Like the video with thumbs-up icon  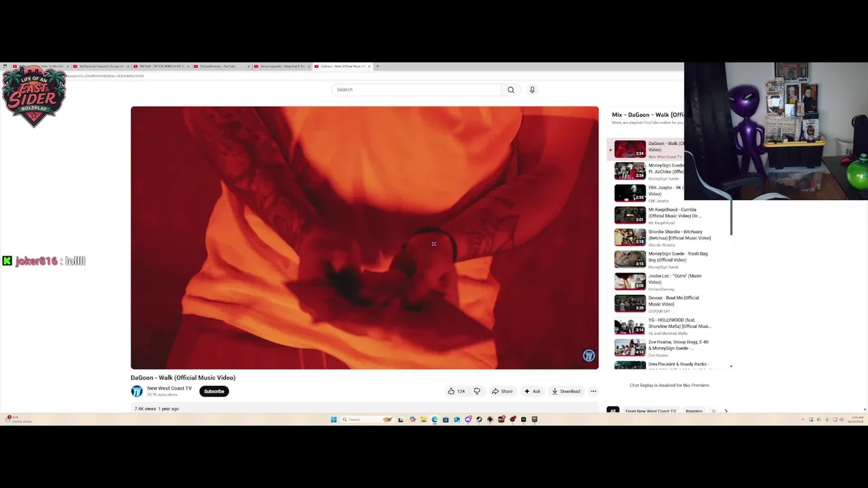(x=456, y=391)
